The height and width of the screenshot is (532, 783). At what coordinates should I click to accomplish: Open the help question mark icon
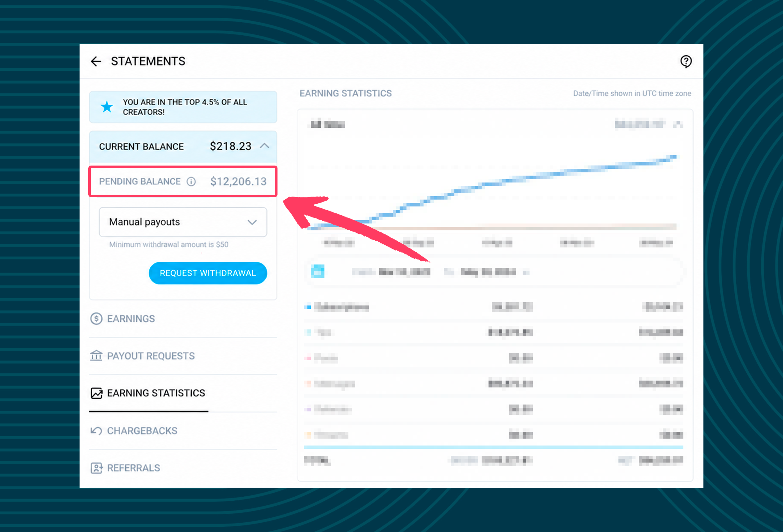[x=686, y=62]
